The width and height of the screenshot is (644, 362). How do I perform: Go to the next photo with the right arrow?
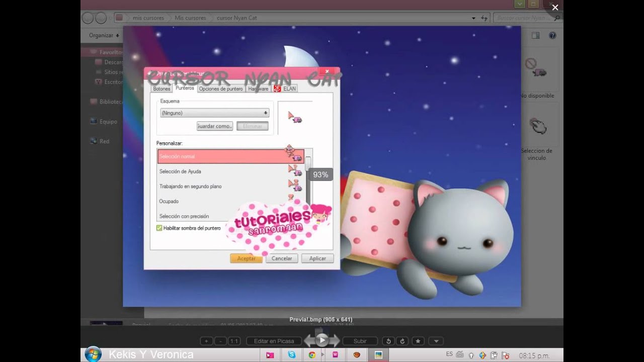(335, 341)
